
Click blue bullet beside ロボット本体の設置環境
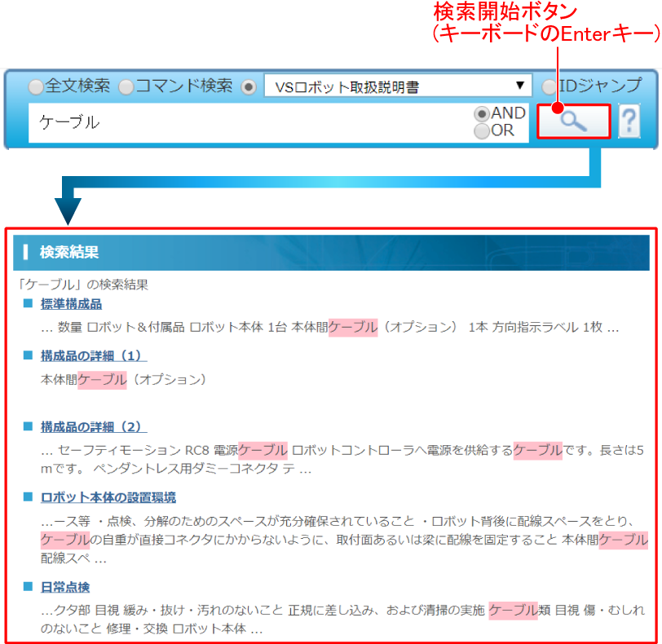[x=28, y=496]
